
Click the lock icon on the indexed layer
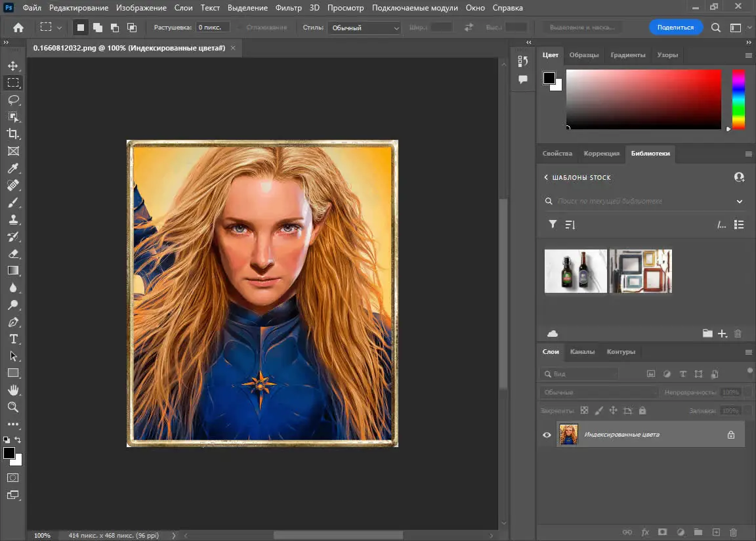731,434
